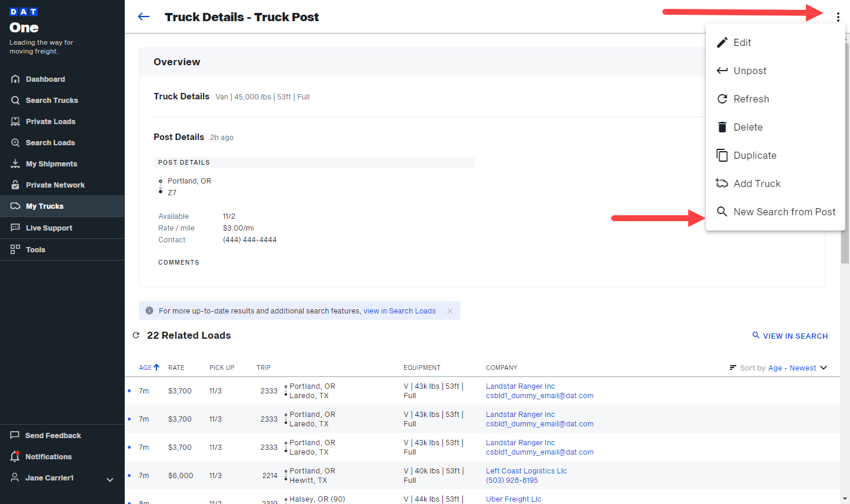Open Landstar Ranger Inc company page
This screenshot has width=850, height=504.
(x=520, y=386)
